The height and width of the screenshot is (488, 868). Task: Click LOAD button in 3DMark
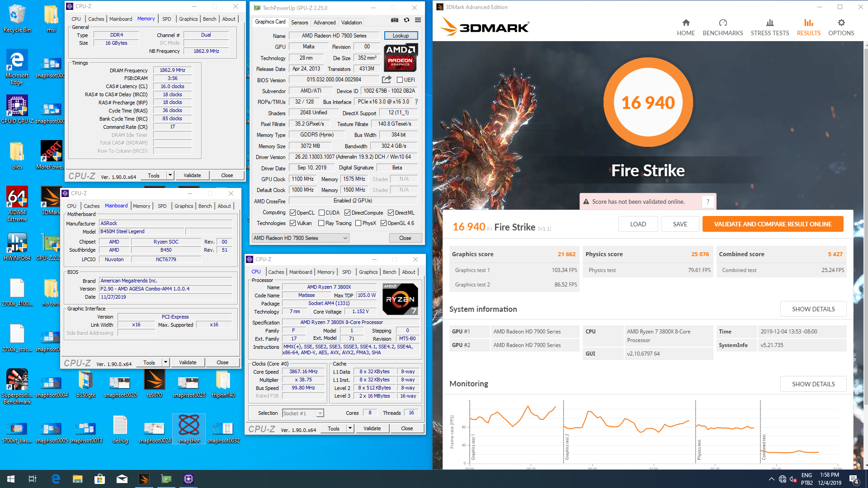pos(638,224)
